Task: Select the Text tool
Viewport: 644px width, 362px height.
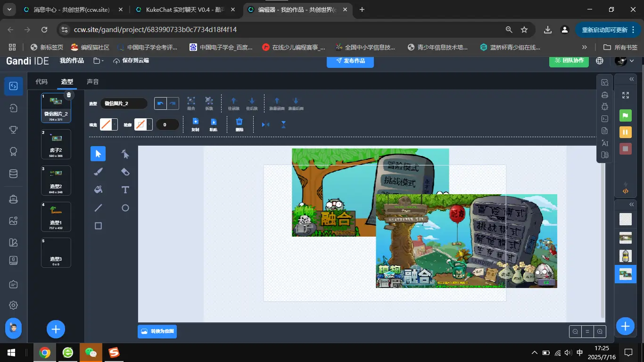Action: [125, 189]
